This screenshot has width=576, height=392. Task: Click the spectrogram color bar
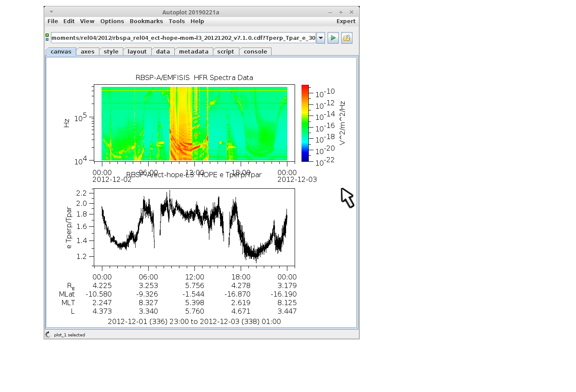tap(305, 123)
